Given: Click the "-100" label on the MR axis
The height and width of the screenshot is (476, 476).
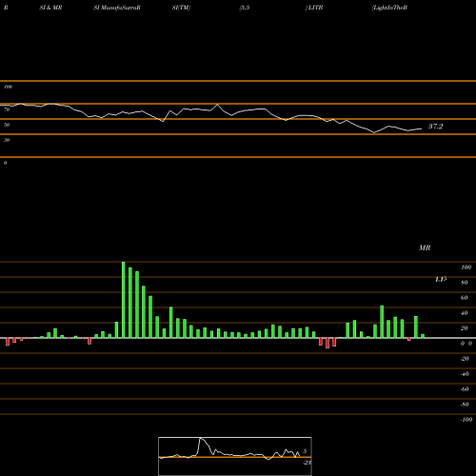Looking at the screenshot, I should click(x=466, y=420).
